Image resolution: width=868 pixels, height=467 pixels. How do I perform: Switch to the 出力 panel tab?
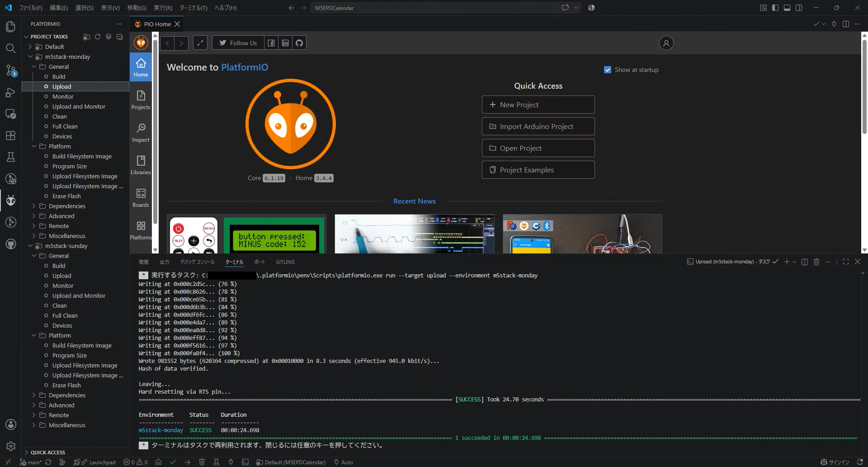165,262
